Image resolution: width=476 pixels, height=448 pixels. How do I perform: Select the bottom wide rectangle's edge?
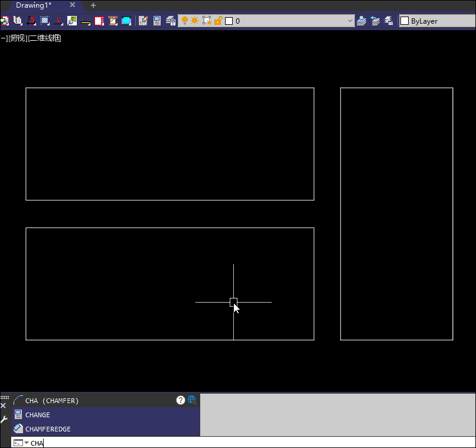[169, 228]
